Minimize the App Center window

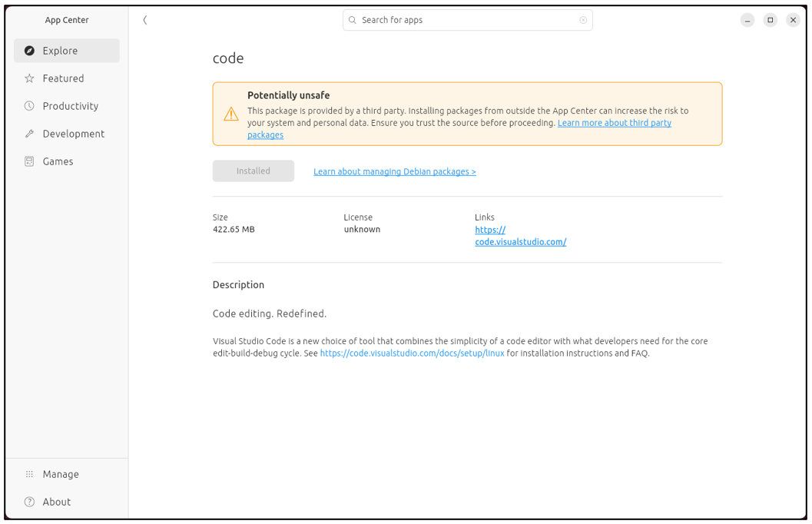pyautogui.click(x=747, y=20)
